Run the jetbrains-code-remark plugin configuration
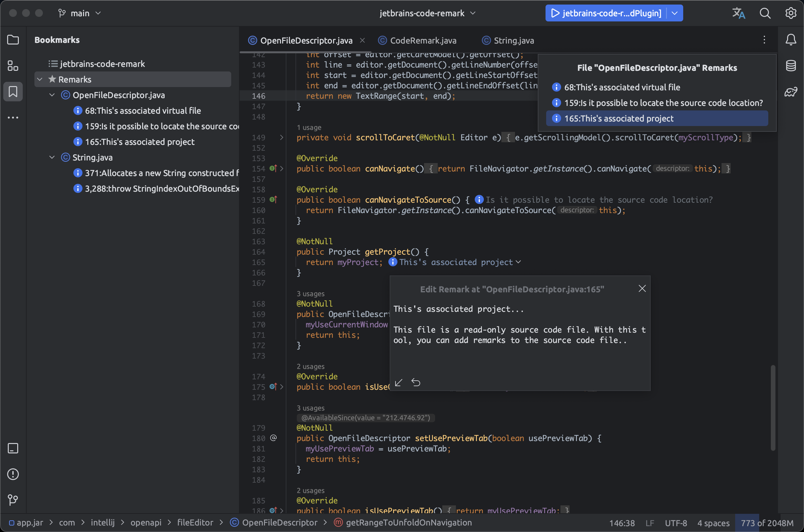804x532 pixels. (x=555, y=13)
